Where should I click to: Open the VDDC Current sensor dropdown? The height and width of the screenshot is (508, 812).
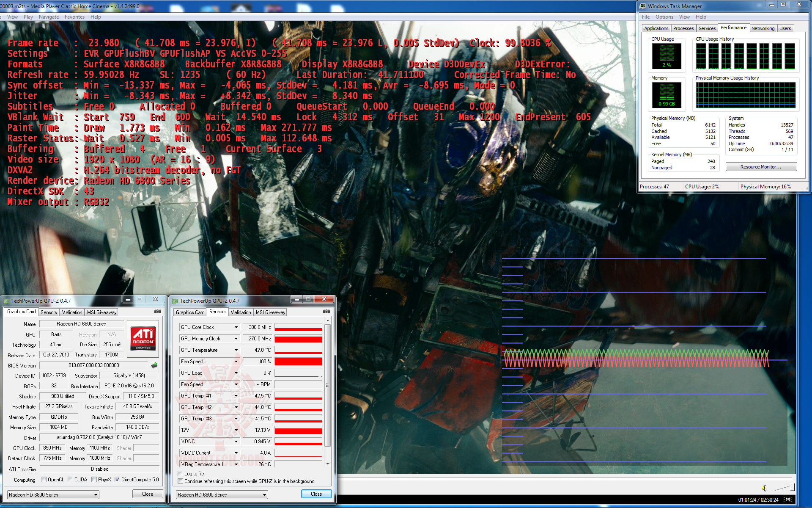236,453
